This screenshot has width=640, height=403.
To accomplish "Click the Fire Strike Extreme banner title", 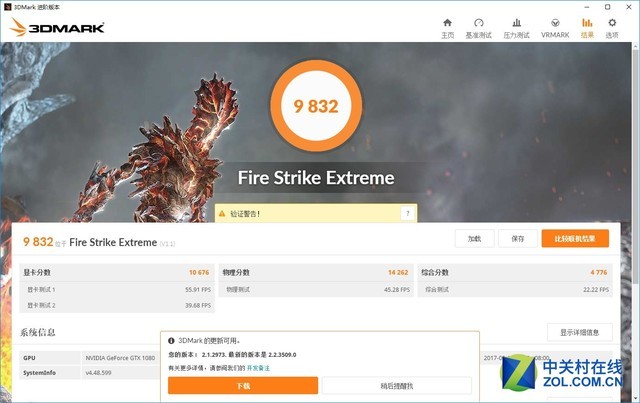I will tap(316, 178).
